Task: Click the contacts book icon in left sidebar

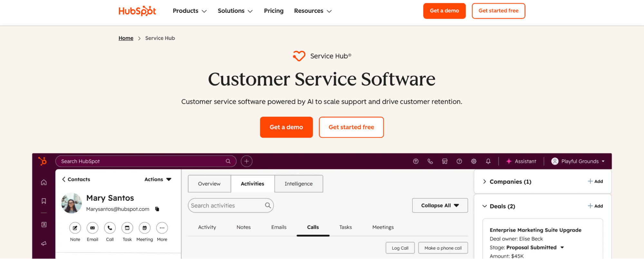Action: (44, 225)
